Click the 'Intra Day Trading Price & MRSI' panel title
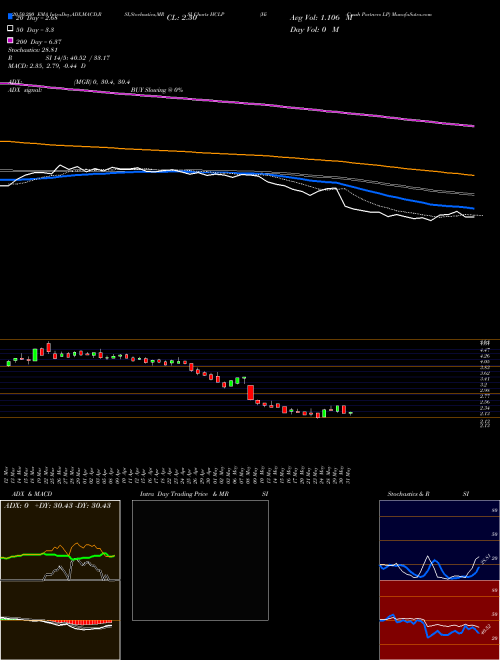This screenshot has height=660, width=500. (204, 494)
